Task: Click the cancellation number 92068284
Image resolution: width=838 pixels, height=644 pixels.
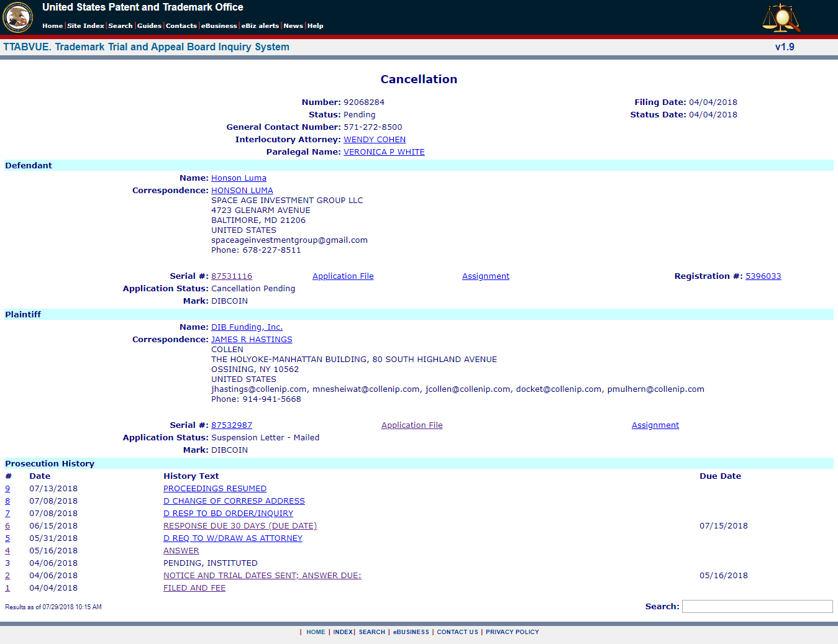Action: click(x=364, y=102)
